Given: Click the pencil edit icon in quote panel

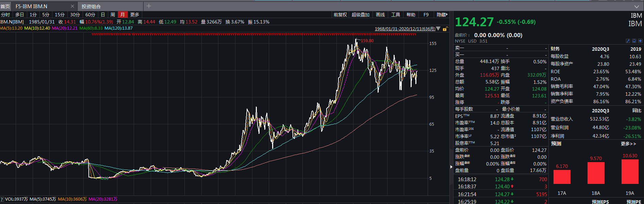Looking at the screenshot, I should coord(628,41).
